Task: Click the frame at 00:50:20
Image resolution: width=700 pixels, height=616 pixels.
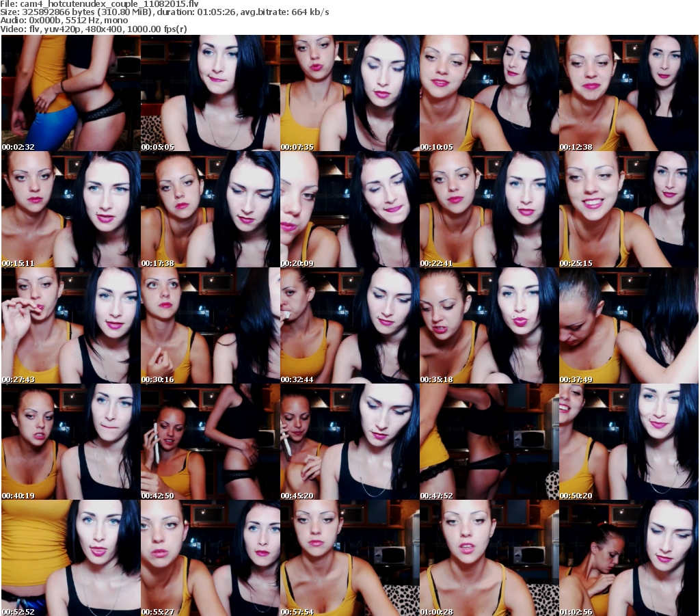Action: 629,442
